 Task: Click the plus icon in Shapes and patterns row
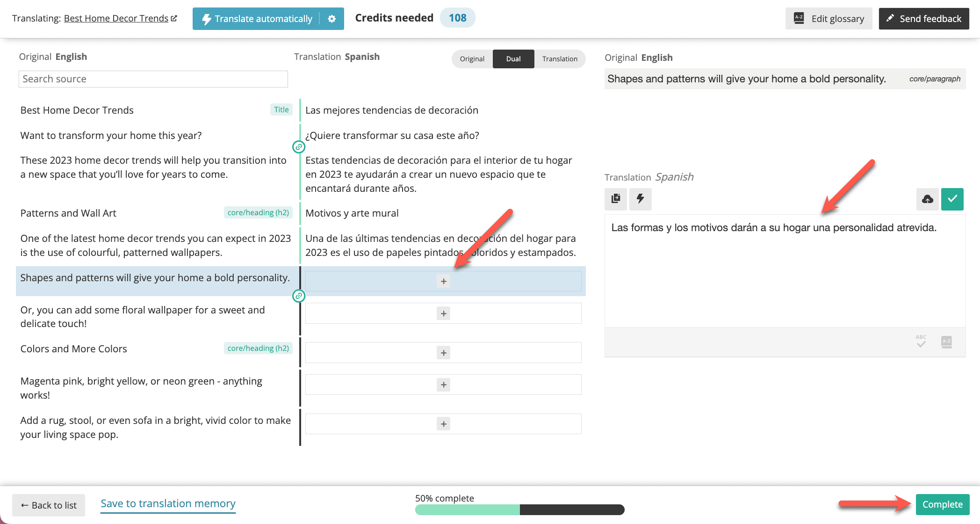[x=444, y=280]
